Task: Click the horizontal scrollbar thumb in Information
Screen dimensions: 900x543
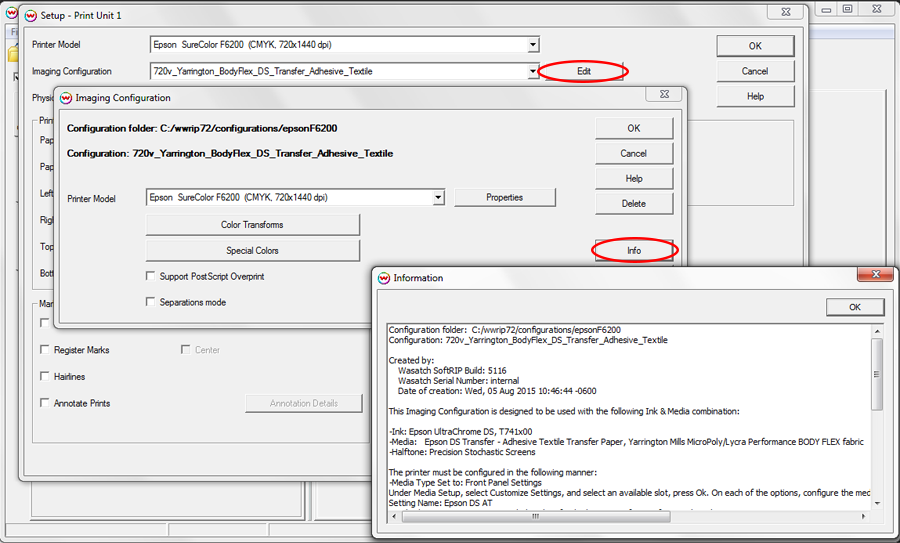Action: click(x=536, y=517)
